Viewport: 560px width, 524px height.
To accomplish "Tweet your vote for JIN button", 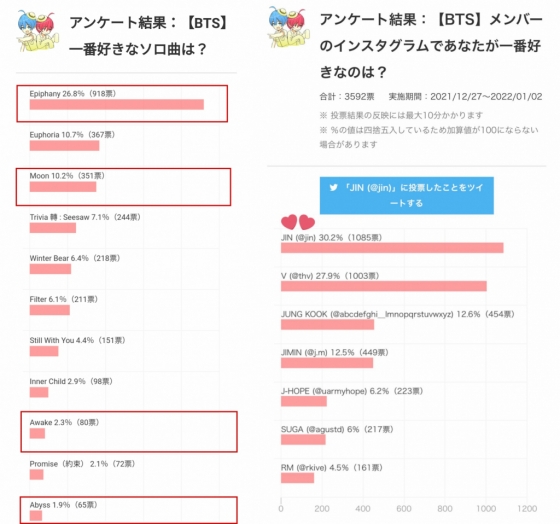I will point(406,195).
